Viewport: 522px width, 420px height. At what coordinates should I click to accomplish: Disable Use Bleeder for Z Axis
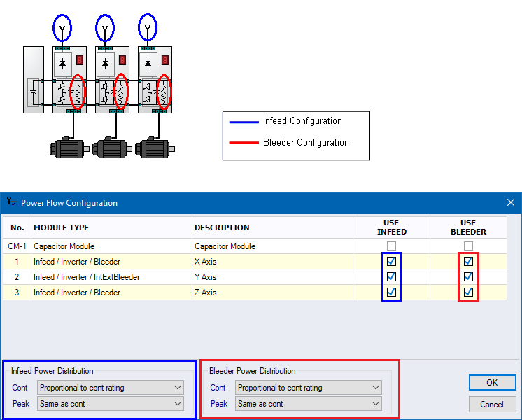pyautogui.click(x=468, y=292)
